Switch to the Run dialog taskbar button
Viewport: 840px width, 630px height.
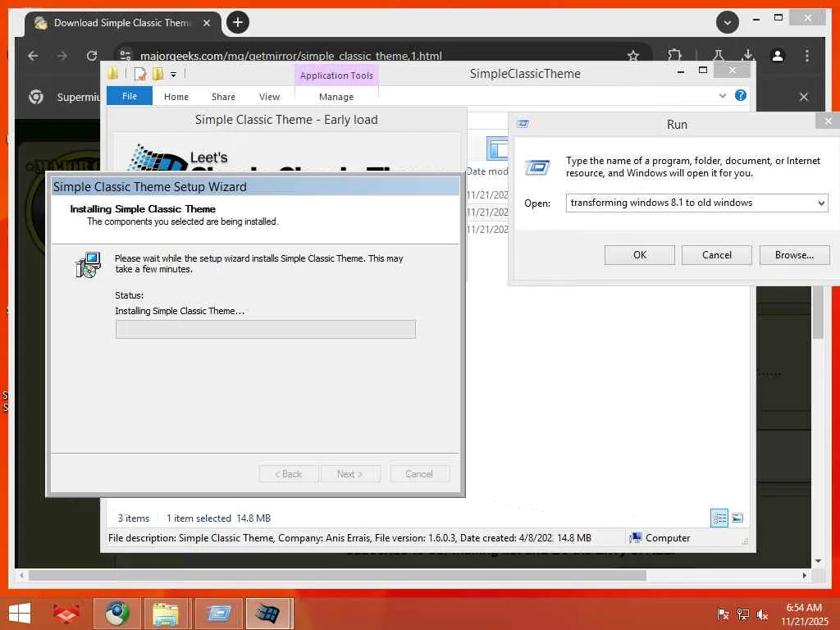(x=218, y=614)
